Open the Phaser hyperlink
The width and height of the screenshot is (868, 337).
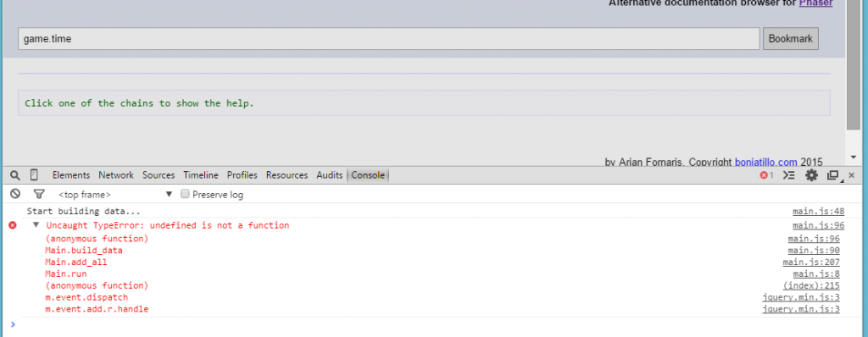(815, 3)
